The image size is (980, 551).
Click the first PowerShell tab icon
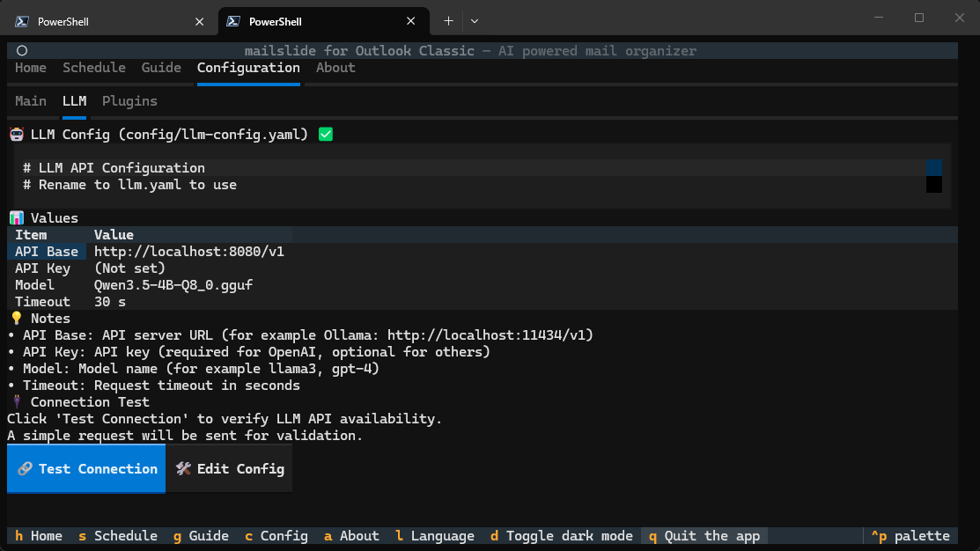coord(21,21)
